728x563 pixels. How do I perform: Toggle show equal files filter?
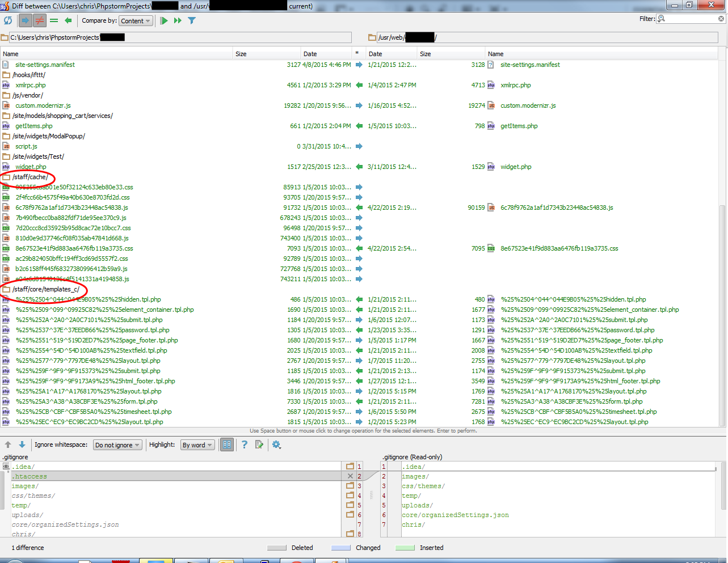point(53,20)
